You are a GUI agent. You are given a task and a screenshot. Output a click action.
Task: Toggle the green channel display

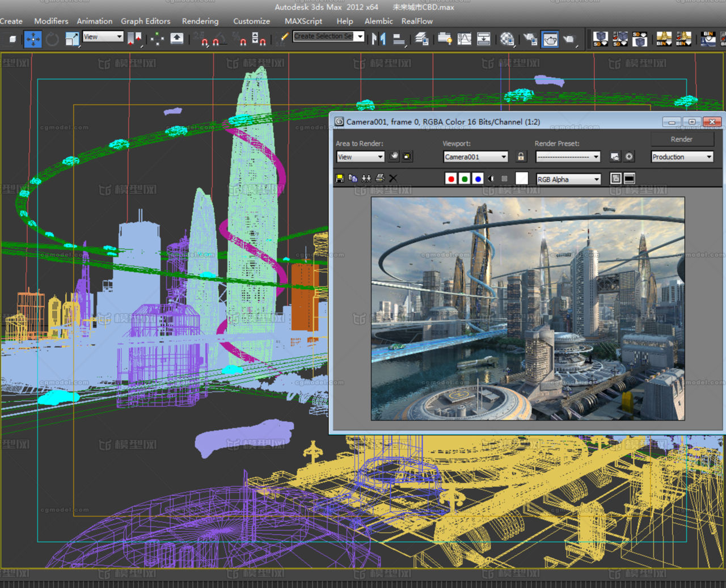click(465, 179)
